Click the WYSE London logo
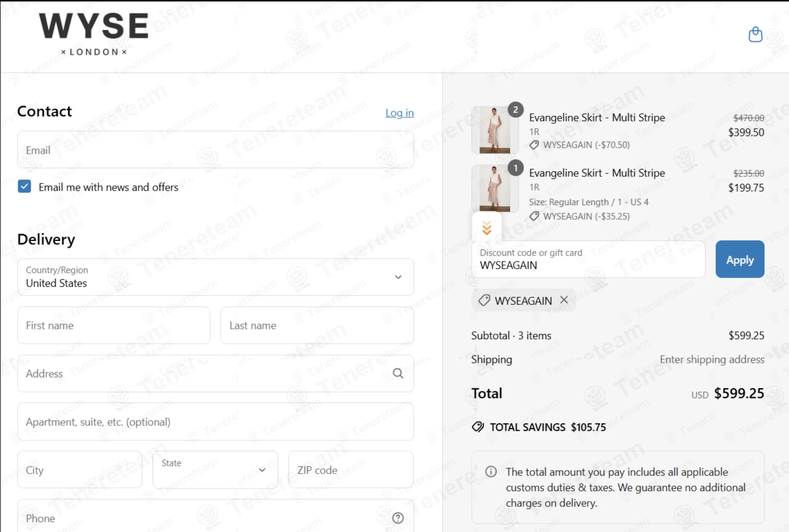This screenshot has height=532, width=789. (94, 34)
